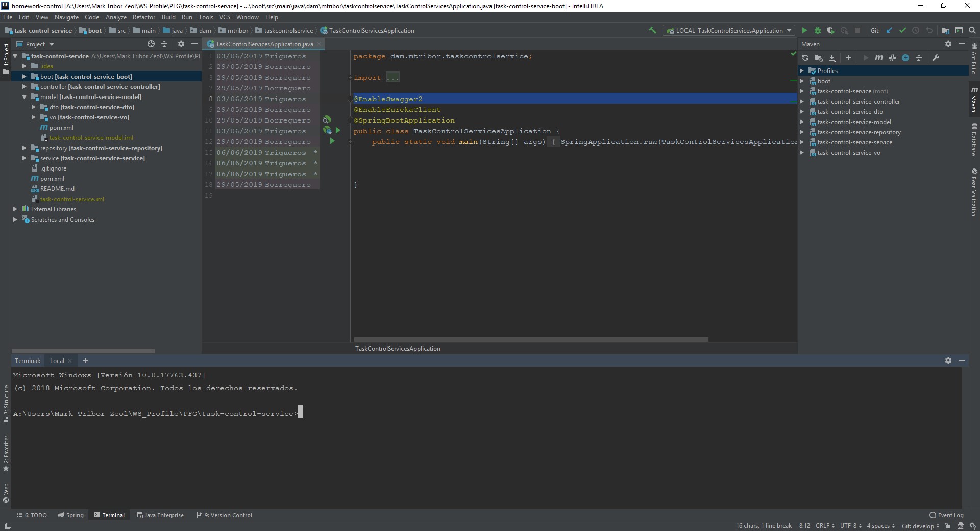
Task: Click run gutter icon on line 11
Action: point(337,131)
